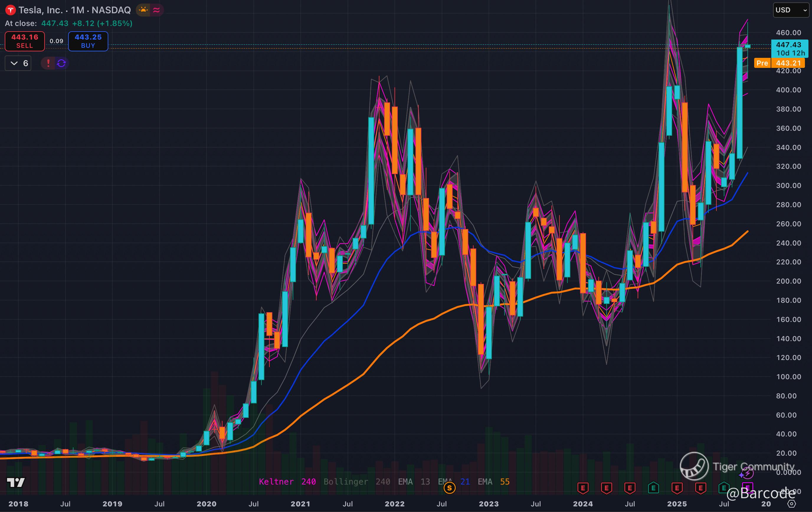
Task: Click the Tesla logo icon
Action: click(10, 10)
